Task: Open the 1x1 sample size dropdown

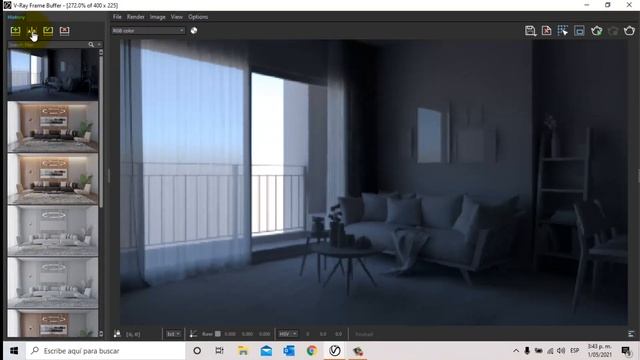Action: coord(173,334)
